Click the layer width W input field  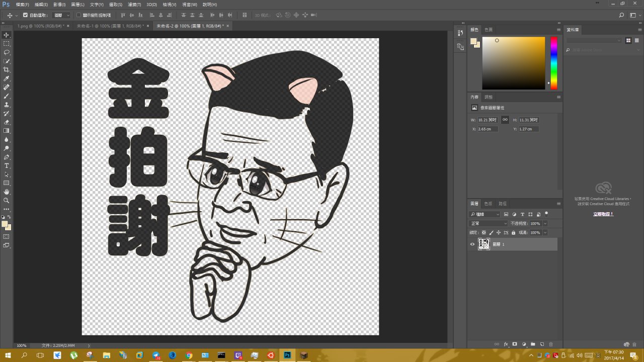487,120
